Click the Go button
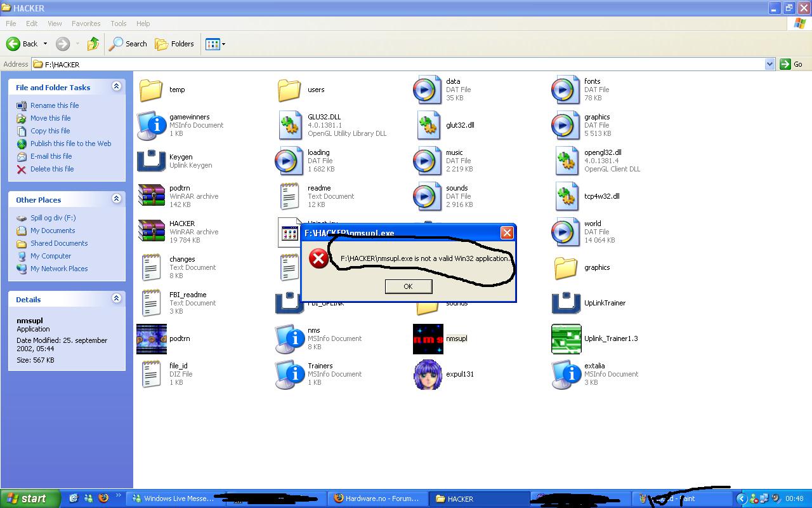 click(791, 64)
